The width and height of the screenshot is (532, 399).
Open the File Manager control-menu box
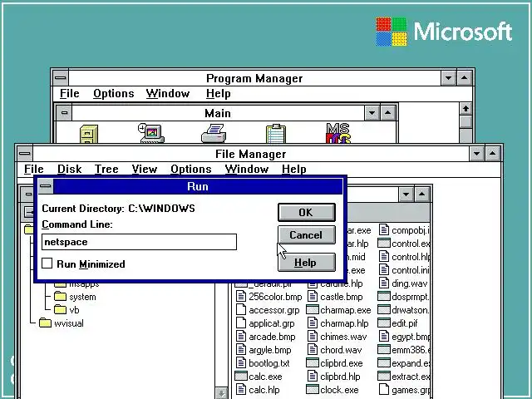pos(24,154)
